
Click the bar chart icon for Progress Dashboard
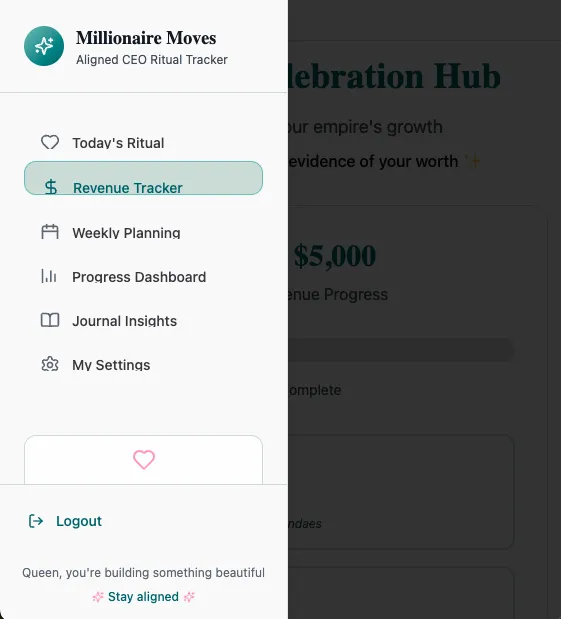pyautogui.click(x=49, y=276)
